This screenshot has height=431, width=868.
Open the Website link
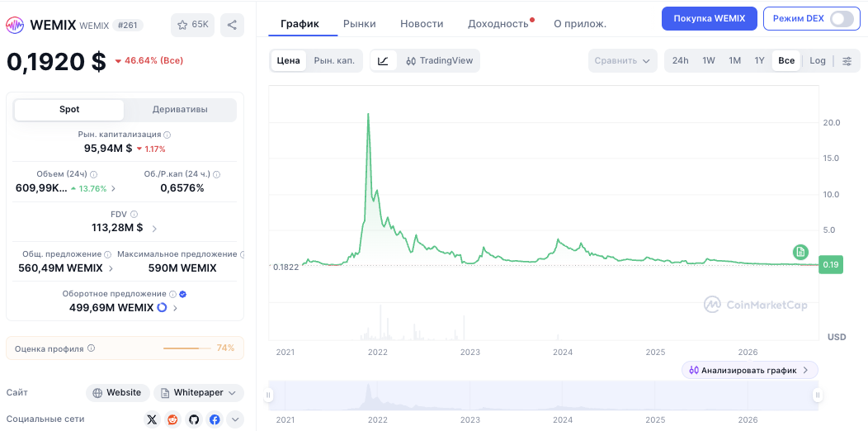[x=117, y=393]
